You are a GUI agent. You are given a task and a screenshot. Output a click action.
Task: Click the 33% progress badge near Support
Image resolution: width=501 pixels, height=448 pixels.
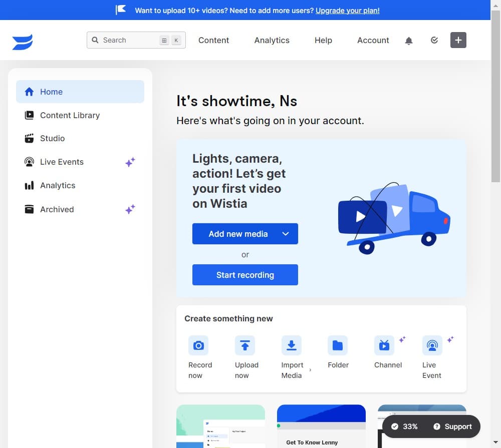tap(404, 426)
